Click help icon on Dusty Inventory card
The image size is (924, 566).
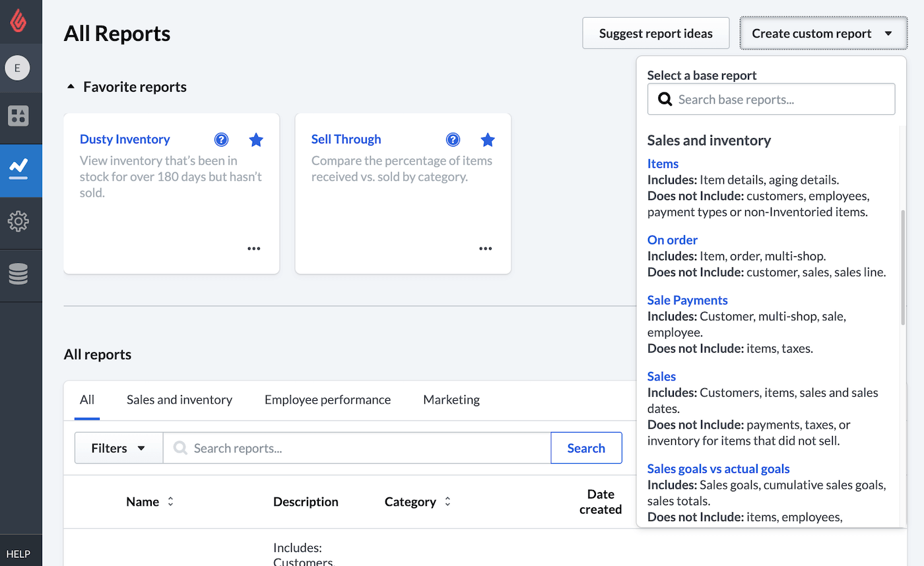[222, 139]
